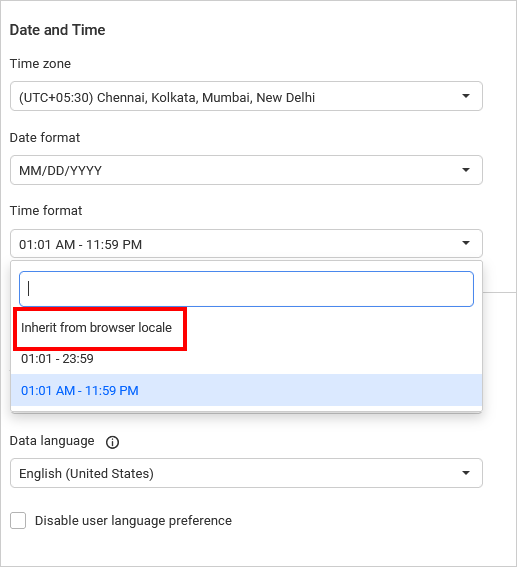
Task: Toggle Disable user language preference checkbox
Action: 18,521
